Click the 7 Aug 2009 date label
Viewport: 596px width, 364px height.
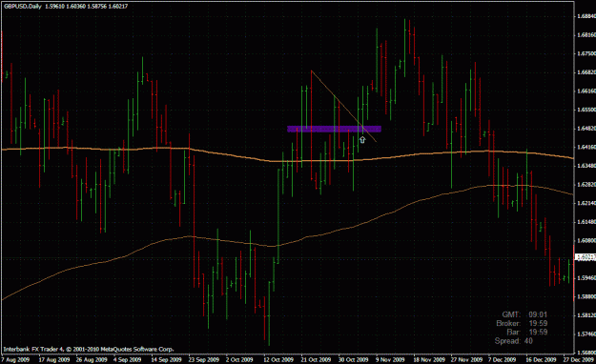click(15, 359)
